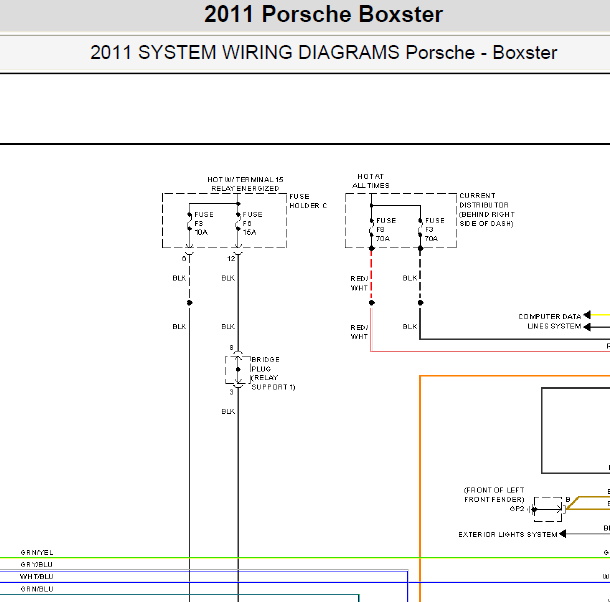The width and height of the screenshot is (610, 602).
Task: Click the "WHT/BLU" wire color label
Action: tap(37, 576)
